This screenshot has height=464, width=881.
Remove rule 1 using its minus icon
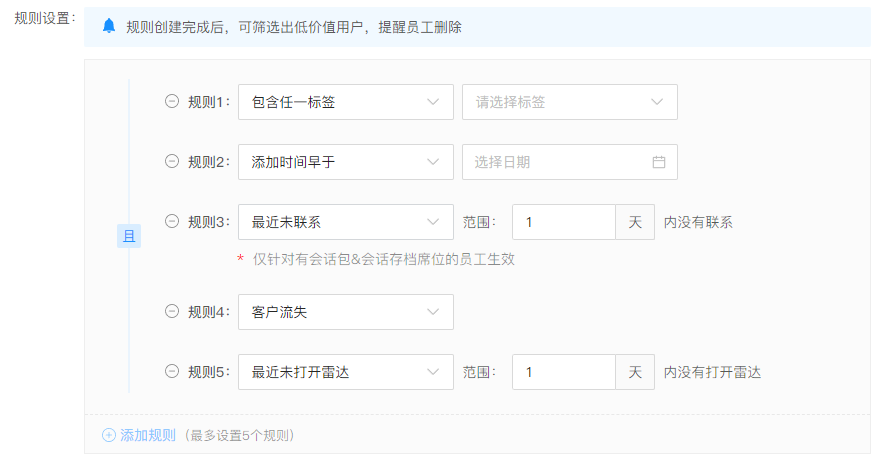click(x=172, y=102)
